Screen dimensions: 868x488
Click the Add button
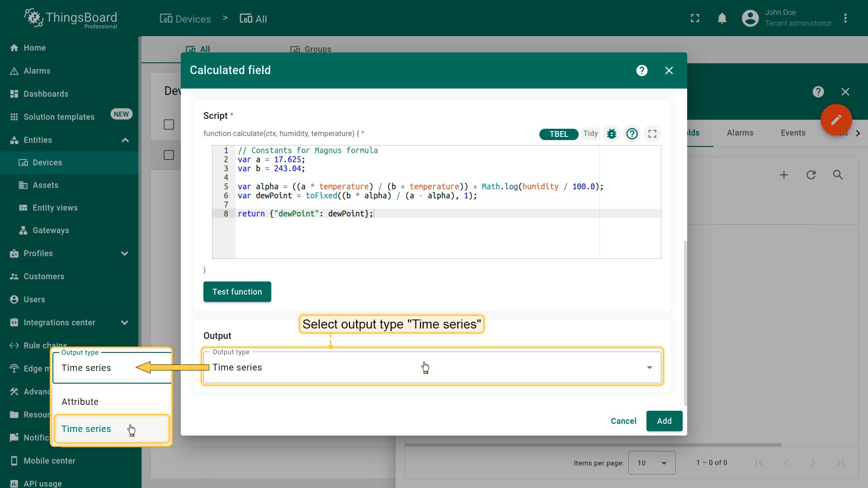(664, 421)
